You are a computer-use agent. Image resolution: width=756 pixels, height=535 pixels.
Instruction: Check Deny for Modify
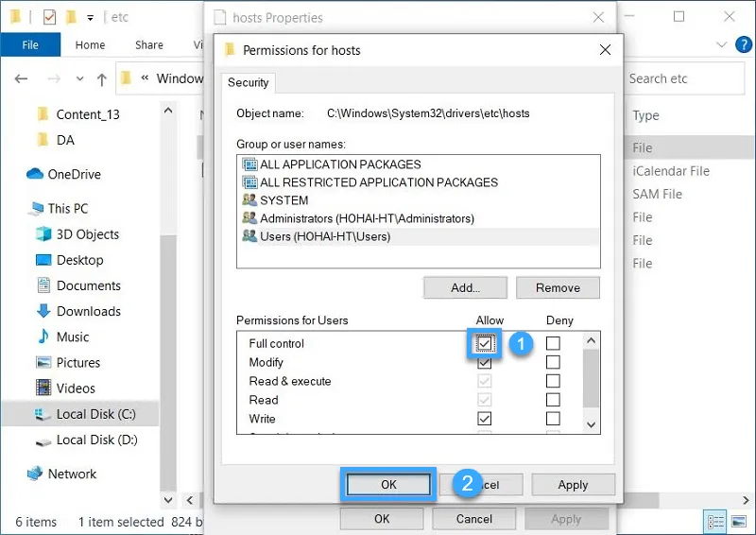[x=553, y=362]
